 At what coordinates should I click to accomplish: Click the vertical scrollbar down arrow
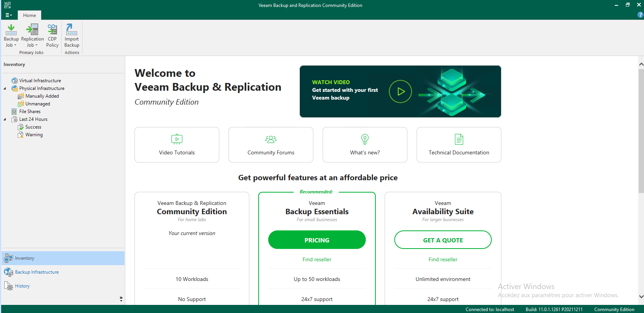pyautogui.click(x=641, y=296)
